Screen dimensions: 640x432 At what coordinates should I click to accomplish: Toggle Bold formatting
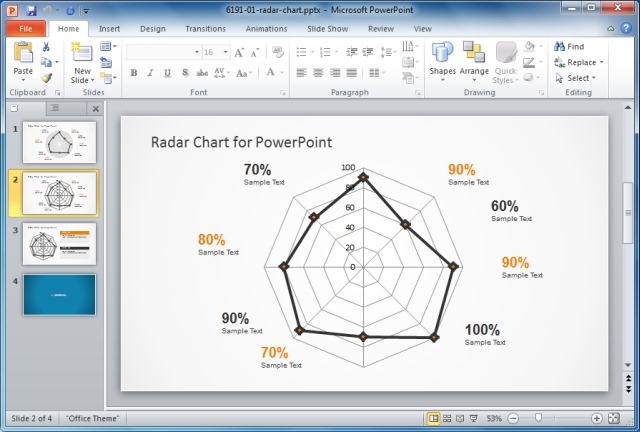tap(133, 73)
